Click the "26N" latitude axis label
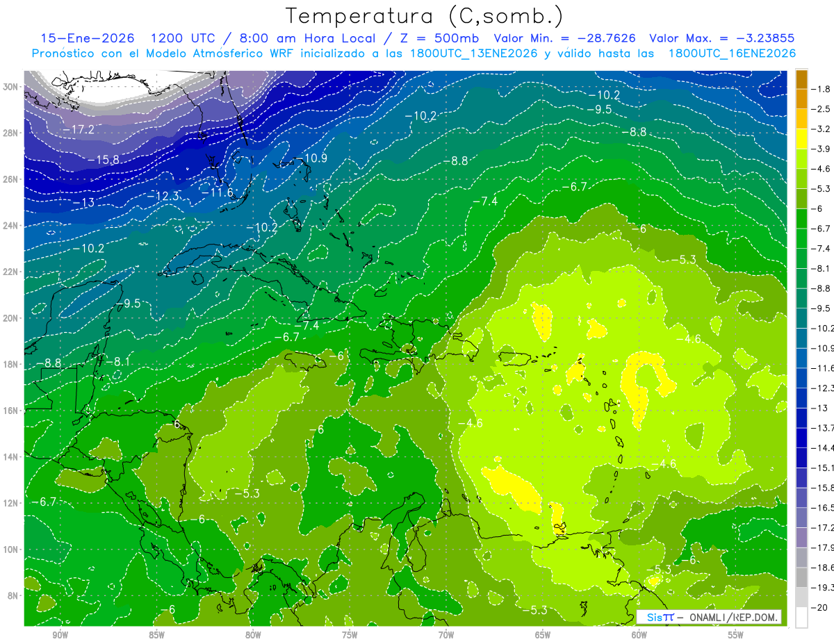The width and height of the screenshot is (834, 644). point(12,179)
